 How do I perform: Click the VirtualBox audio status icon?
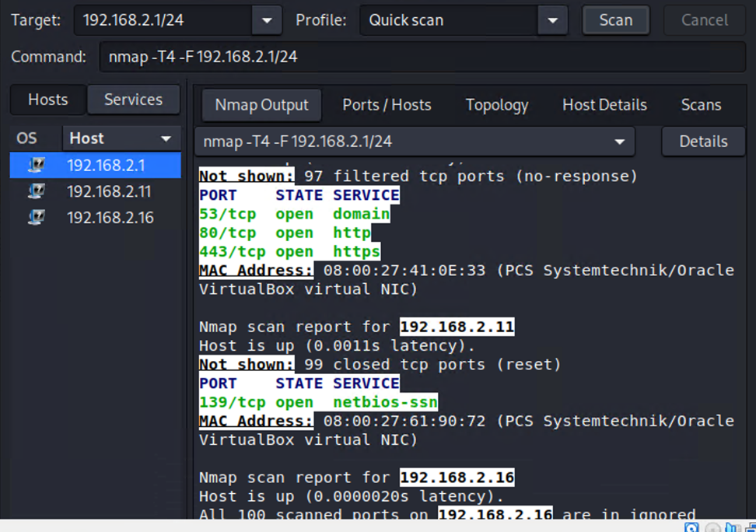733,527
